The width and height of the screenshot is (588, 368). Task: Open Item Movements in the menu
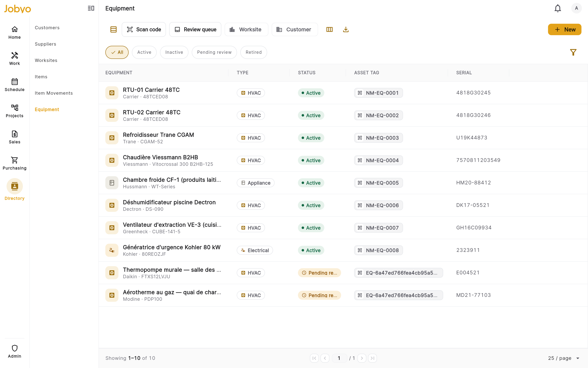[x=54, y=93]
